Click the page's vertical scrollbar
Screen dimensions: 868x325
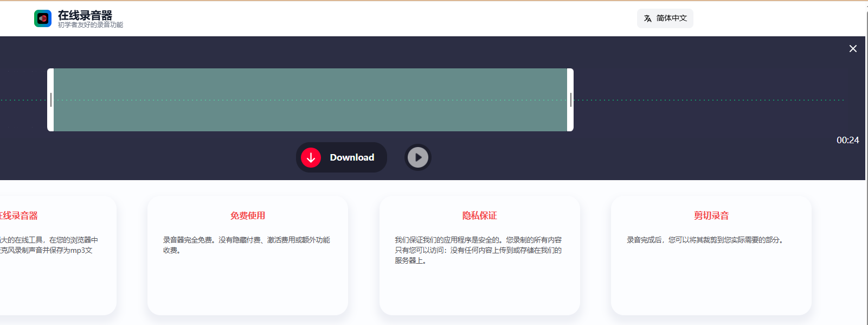coord(866,163)
